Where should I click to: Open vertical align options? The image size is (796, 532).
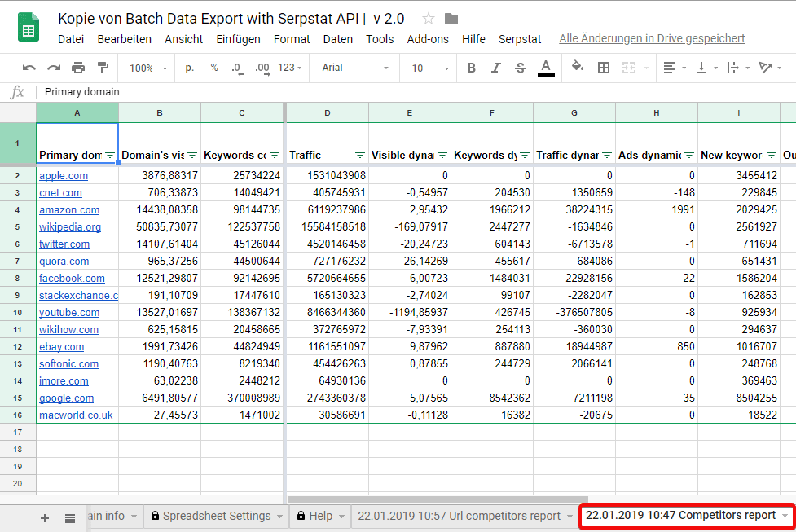(706, 68)
